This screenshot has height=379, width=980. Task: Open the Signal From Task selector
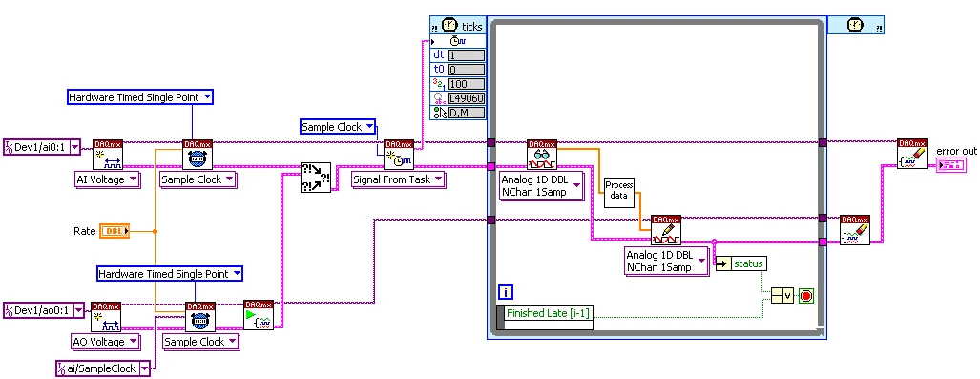[x=398, y=179]
